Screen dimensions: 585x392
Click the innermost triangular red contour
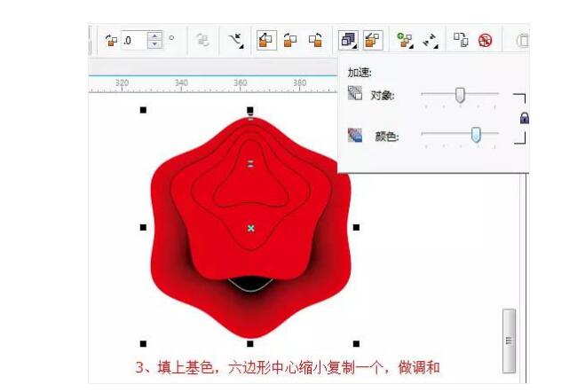coord(250,179)
